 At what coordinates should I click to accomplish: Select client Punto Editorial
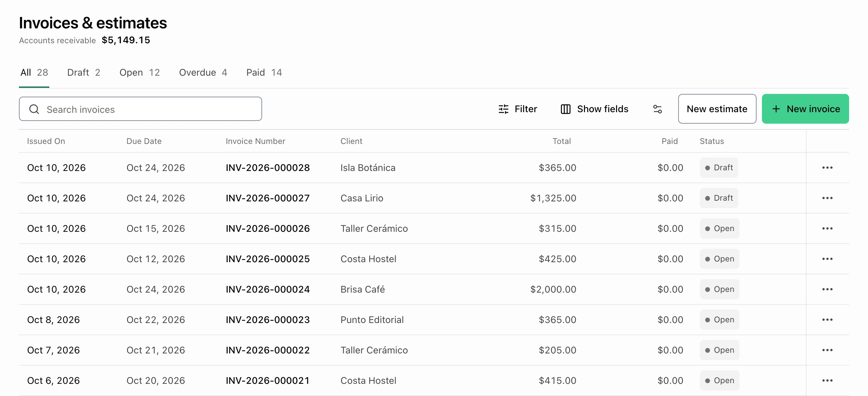pos(372,320)
